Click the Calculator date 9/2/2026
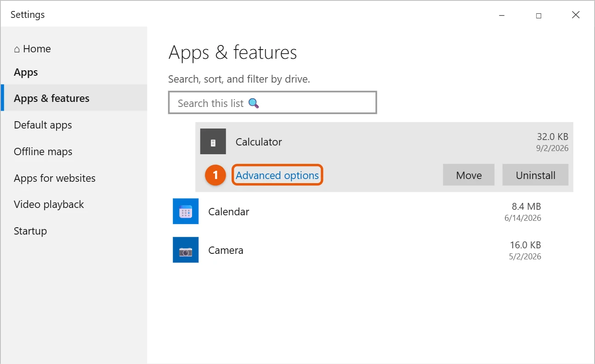 tap(552, 148)
